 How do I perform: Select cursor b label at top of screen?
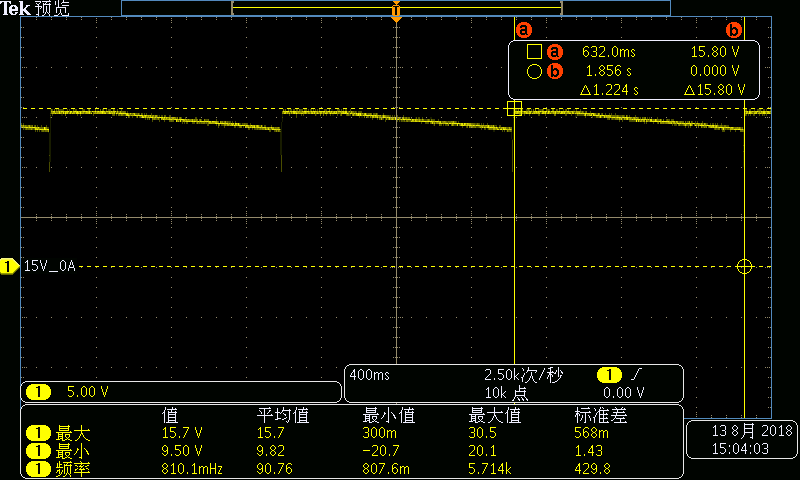[x=733, y=30]
